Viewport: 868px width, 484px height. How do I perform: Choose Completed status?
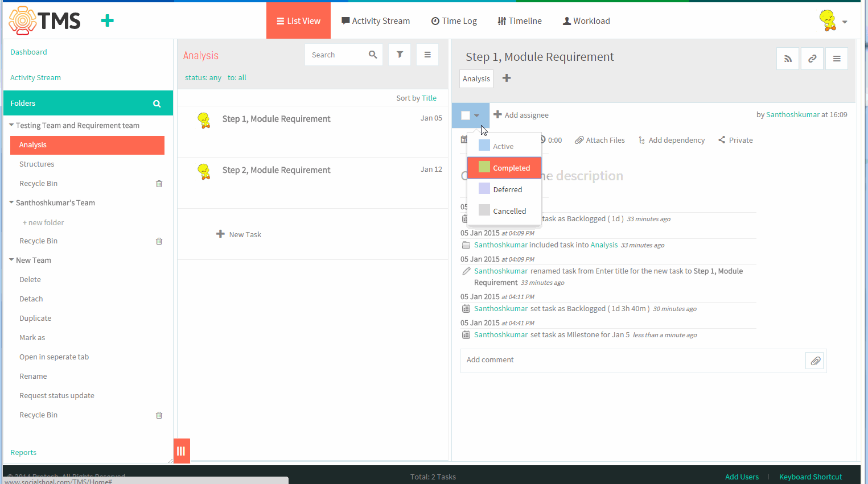pyautogui.click(x=504, y=168)
